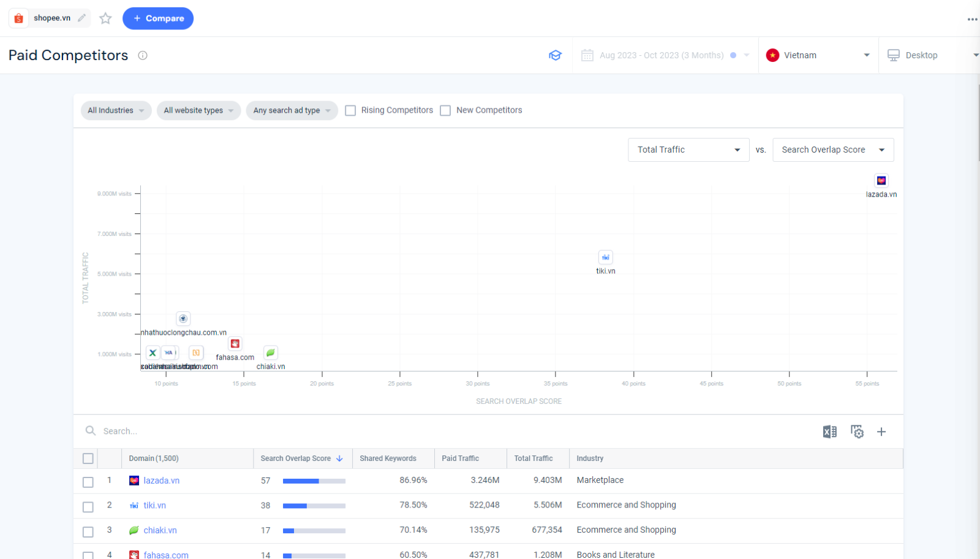980x559 pixels.
Task: Select the green X logo chart point
Action: click(x=153, y=353)
